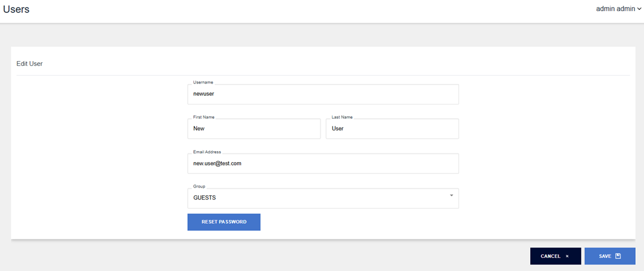Screen dimensions: 644x271
Task: Click the First Name field label
Action: (204, 117)
